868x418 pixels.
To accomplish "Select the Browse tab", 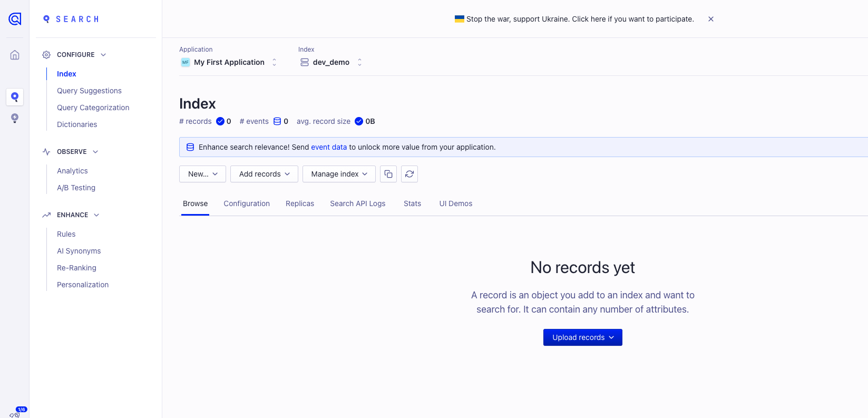I will coord(195,203).
